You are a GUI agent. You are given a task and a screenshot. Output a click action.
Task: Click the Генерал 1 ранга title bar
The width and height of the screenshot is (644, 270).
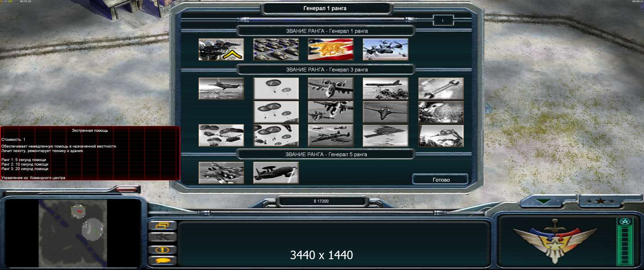(328, 8)
